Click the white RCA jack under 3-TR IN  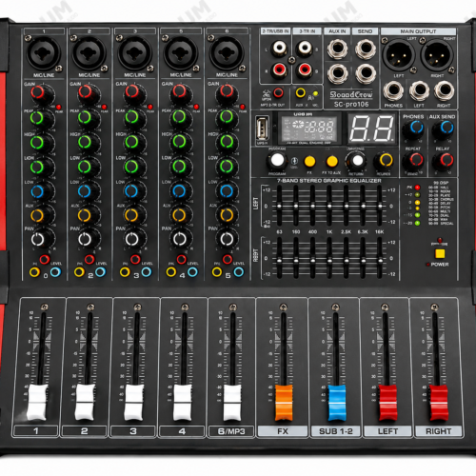(x=305, y=48)
